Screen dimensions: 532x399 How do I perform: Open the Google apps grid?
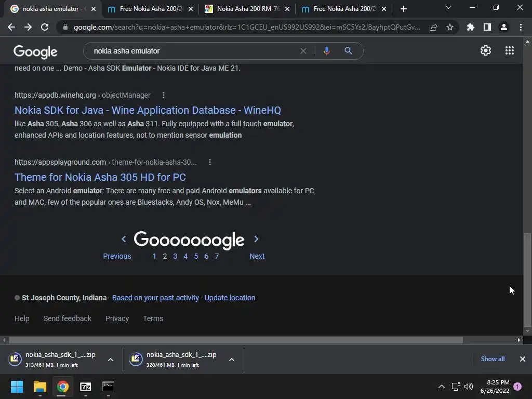click(510, 50)
